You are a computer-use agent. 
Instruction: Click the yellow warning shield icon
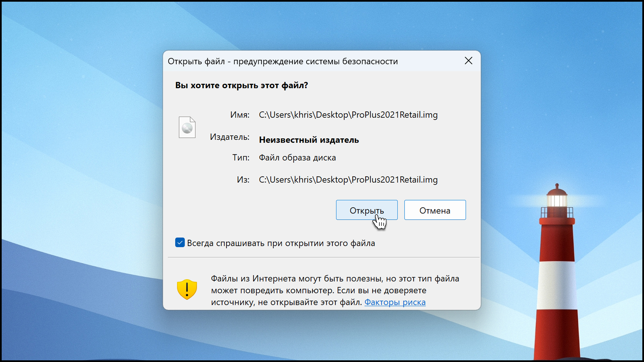187,289
